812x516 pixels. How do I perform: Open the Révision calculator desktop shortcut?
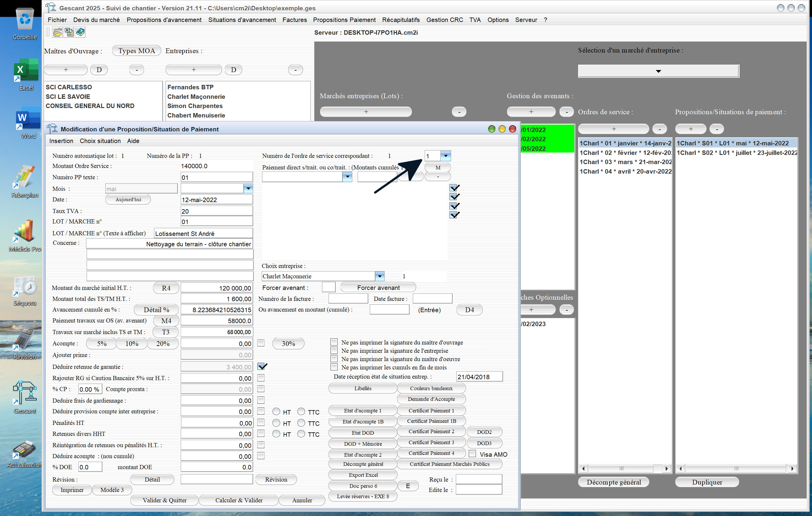(25, 344)
